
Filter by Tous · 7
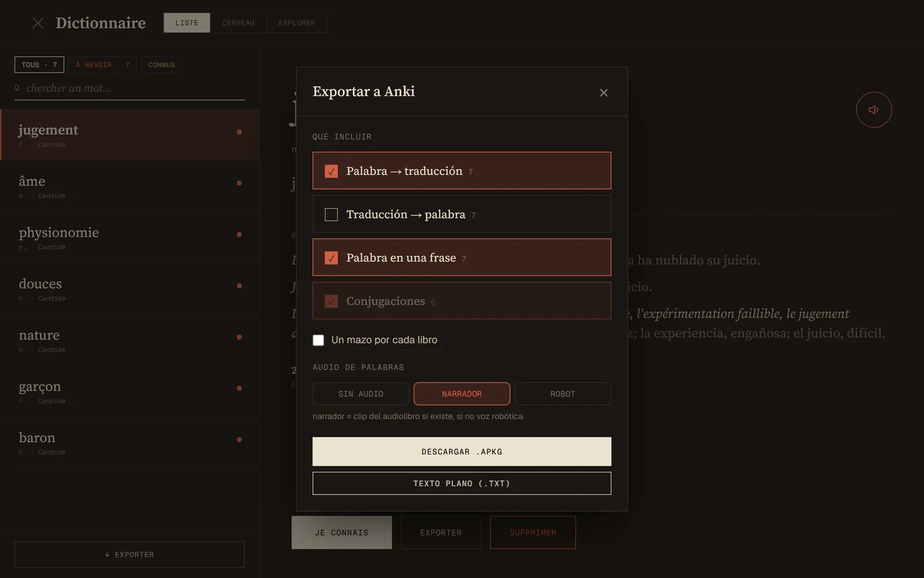(x=39, y=65)
